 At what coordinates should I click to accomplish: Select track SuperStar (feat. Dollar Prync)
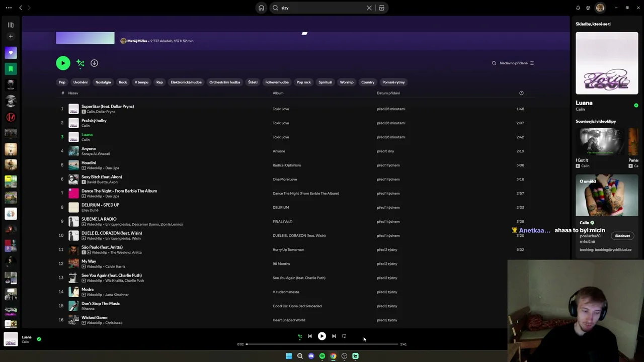pyautogui.click(x=108, y=107)
